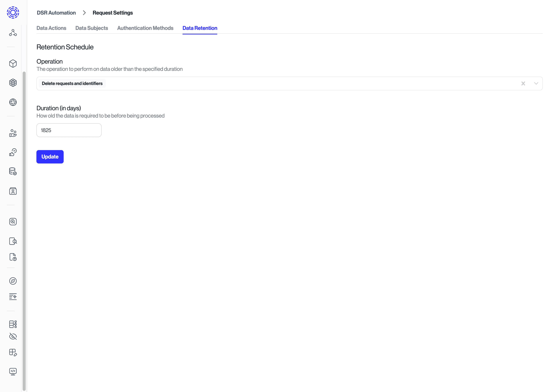Clear the Operation selection with X
552x392 pixels.
[x=524, y=83]
